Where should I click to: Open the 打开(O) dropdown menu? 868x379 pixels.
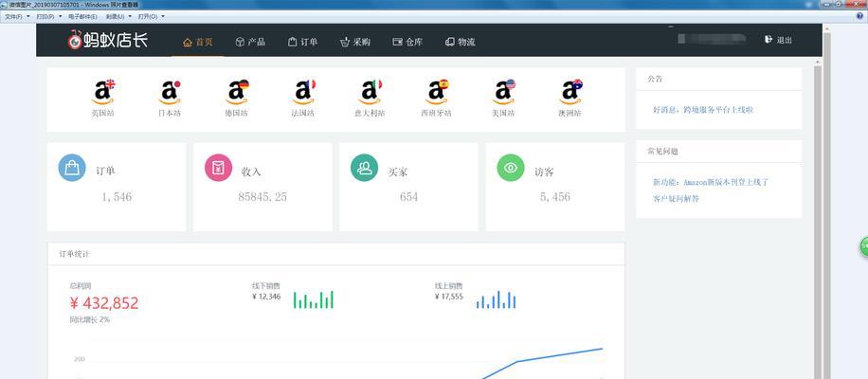coord(151,17)
